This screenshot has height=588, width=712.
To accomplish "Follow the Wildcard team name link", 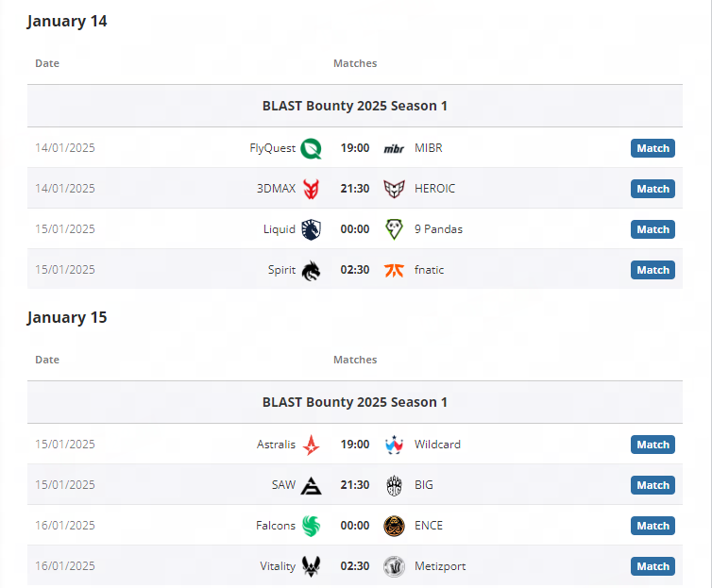I will (437, 445).
